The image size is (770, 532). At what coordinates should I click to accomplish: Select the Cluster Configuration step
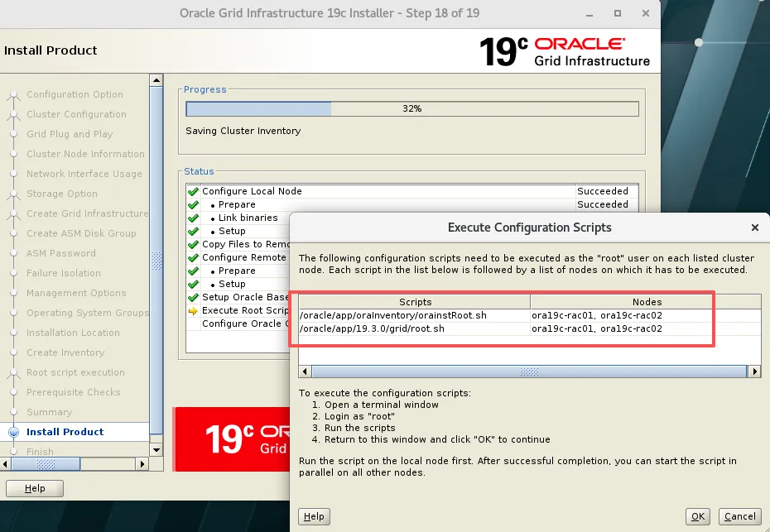coord(76,114)
